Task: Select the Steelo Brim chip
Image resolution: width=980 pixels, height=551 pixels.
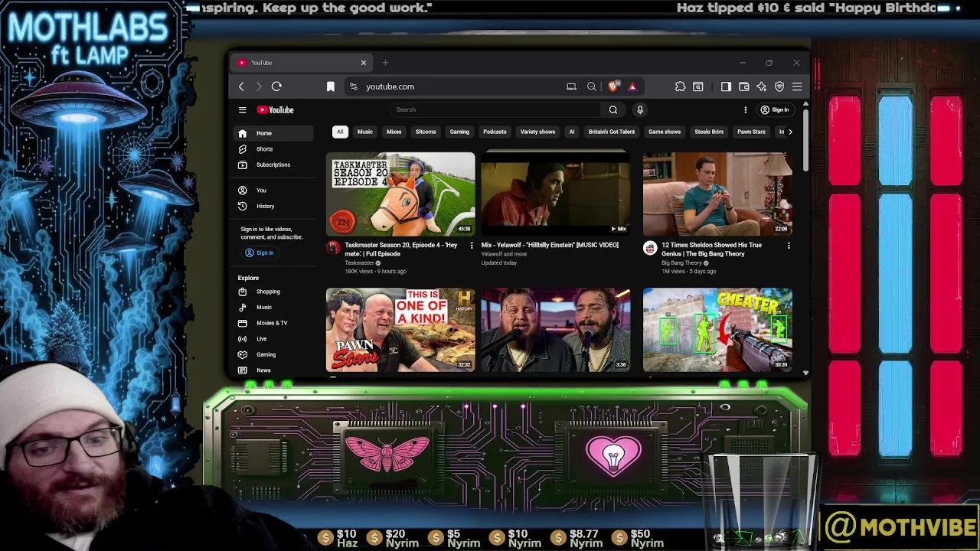Action: 709,132
